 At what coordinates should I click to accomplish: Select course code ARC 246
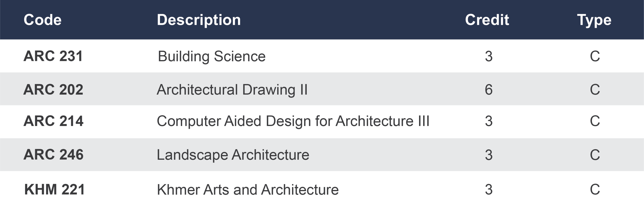53,154
